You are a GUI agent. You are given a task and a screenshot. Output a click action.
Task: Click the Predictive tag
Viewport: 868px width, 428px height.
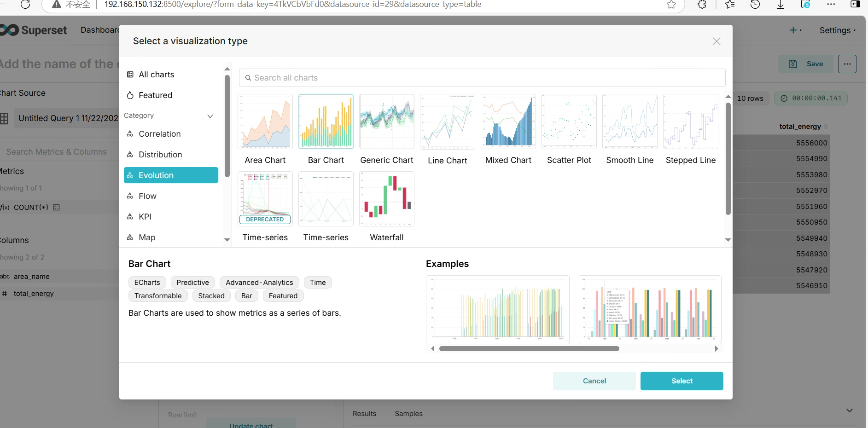[x=193, y=283]
